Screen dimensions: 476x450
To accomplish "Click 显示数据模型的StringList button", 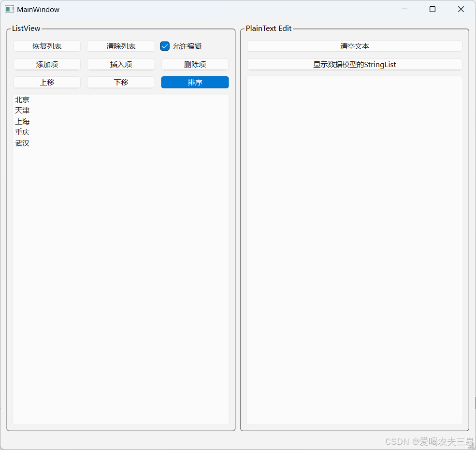I will [355, 64].
